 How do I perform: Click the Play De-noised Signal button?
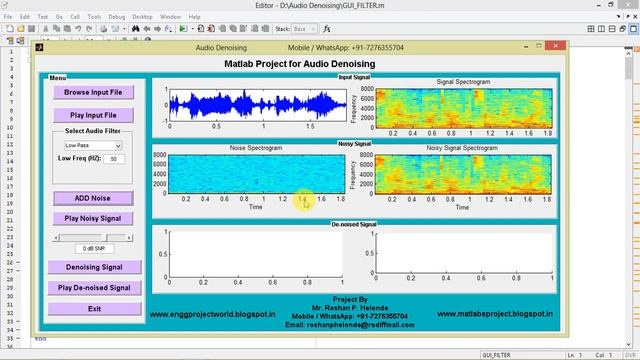coord(94,288)
